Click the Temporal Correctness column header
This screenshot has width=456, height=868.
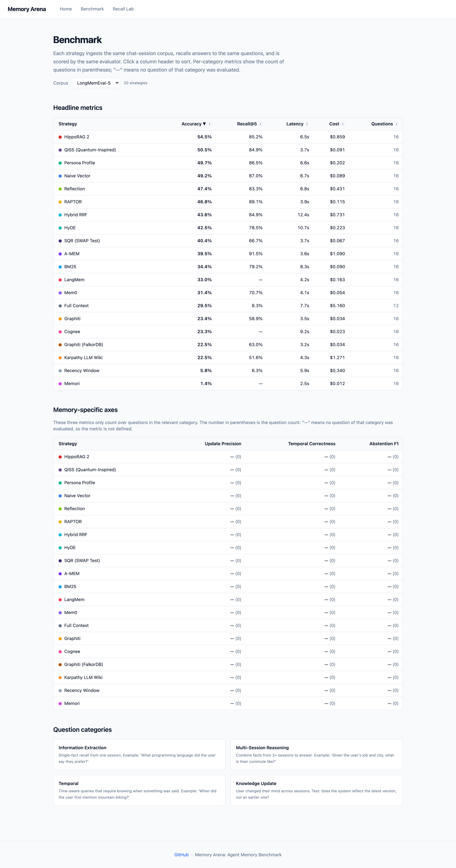312,444
